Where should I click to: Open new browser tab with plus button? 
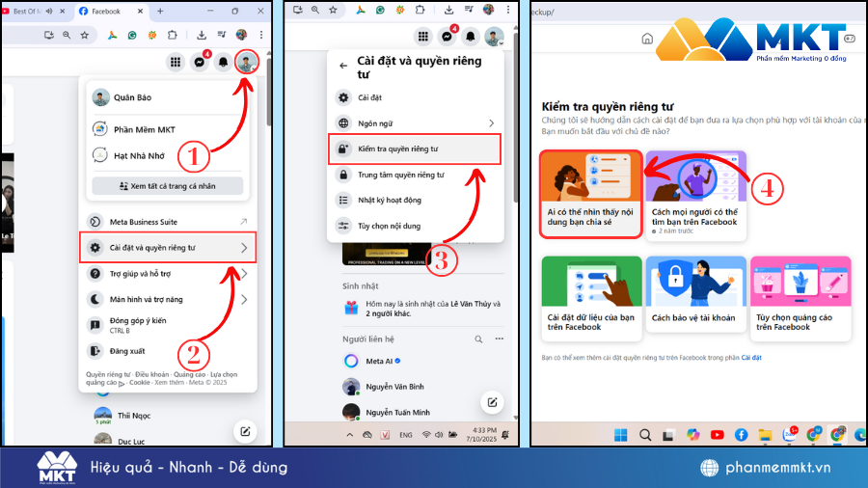(160, 11)
